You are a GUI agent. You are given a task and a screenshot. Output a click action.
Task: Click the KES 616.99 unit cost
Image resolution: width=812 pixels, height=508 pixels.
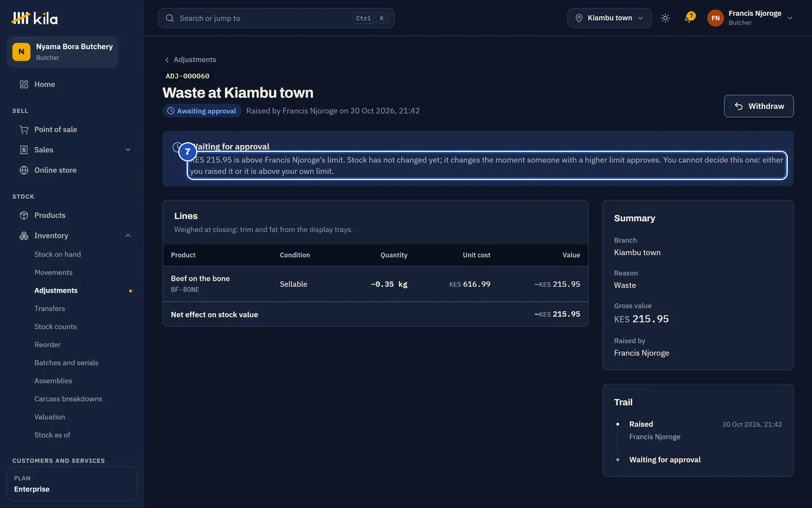tap(470, 284)
